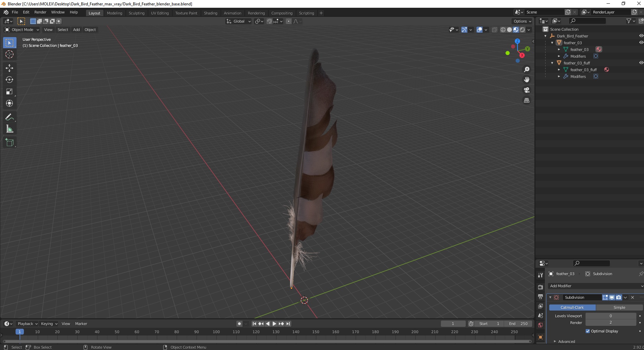This screenshot has height=350, width=644.
Task: Choose the Select Box tool
Action: [9, 43]
